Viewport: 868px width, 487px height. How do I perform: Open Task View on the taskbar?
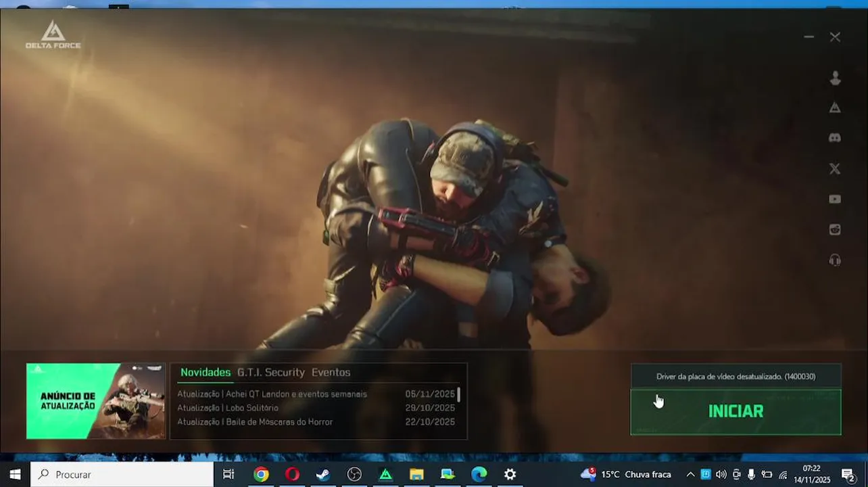pyautogui.click(x=228, y=474)
